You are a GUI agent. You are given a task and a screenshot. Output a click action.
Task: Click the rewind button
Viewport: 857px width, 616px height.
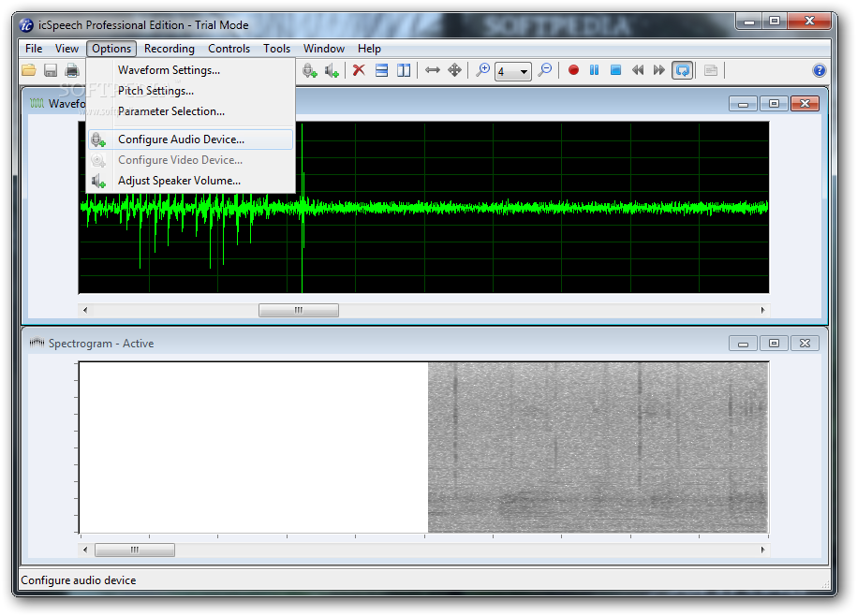point(637,70)
